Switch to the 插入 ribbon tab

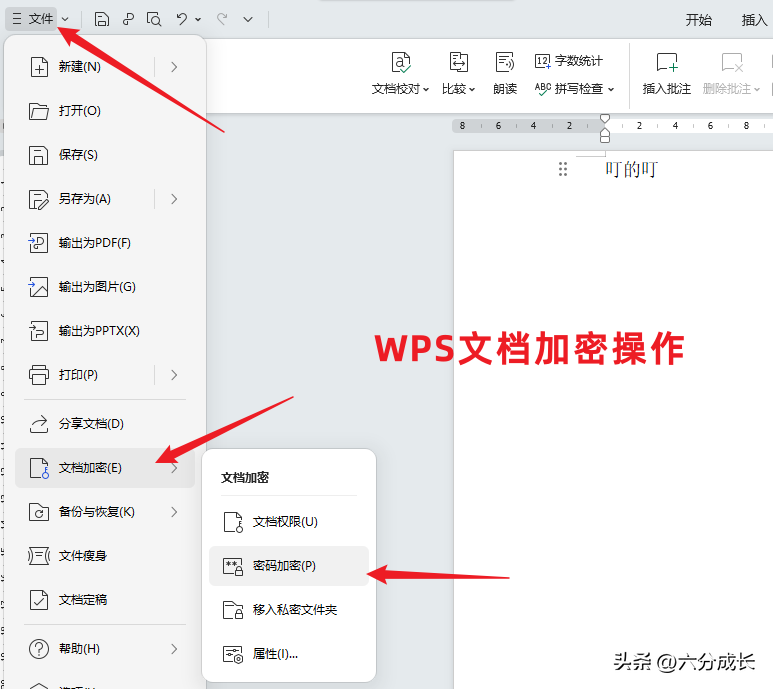pos(754,20)
